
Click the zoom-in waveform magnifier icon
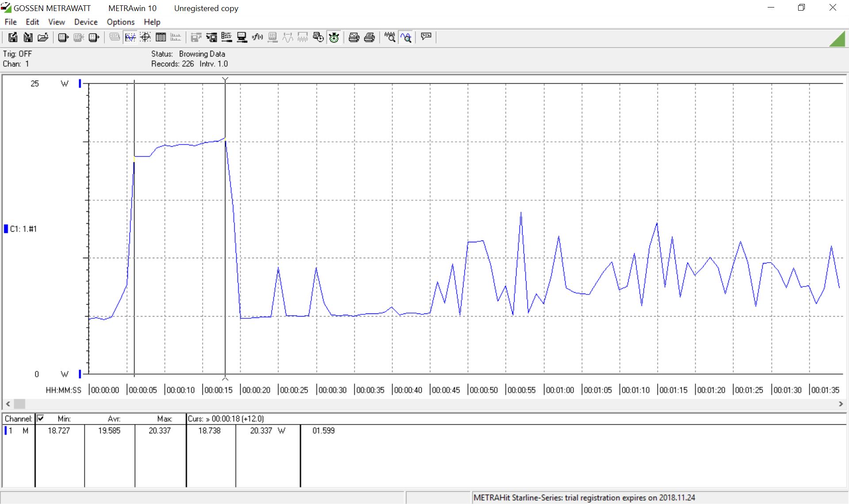tap(406, 38)
